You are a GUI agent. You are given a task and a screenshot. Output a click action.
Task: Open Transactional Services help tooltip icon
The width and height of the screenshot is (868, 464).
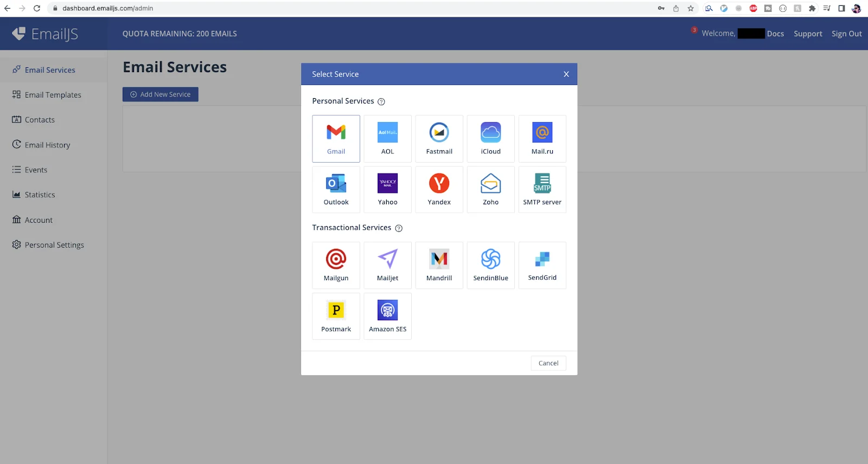point(399,228)
